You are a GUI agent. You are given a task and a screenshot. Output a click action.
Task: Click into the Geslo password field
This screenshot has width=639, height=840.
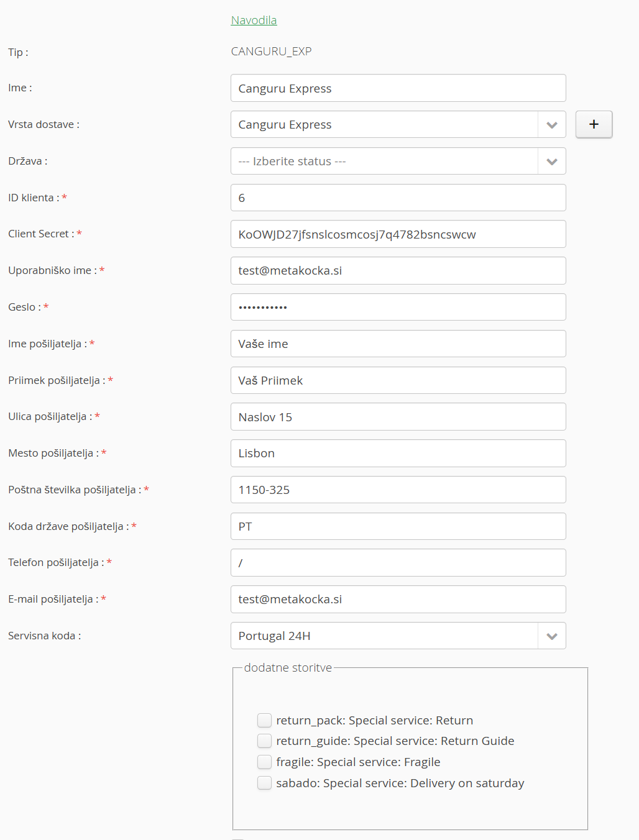tap(398, 307)
